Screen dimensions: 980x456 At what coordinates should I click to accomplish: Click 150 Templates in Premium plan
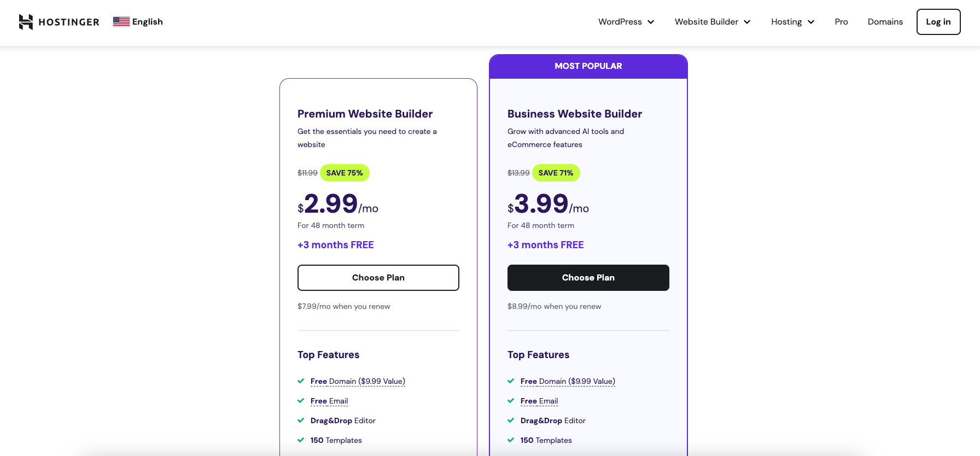click(x=336, y=440)
